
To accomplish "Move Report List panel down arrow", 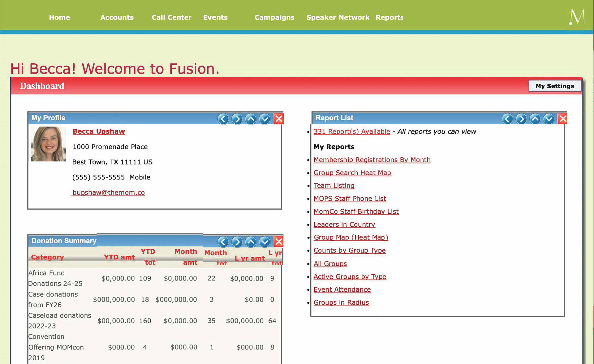I will [x=549, y=119].
